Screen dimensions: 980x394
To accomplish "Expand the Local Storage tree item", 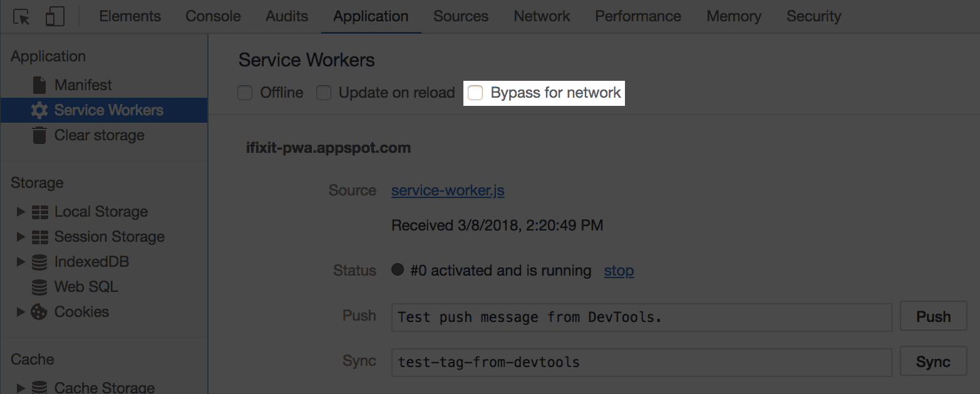I will pos(20,211).
